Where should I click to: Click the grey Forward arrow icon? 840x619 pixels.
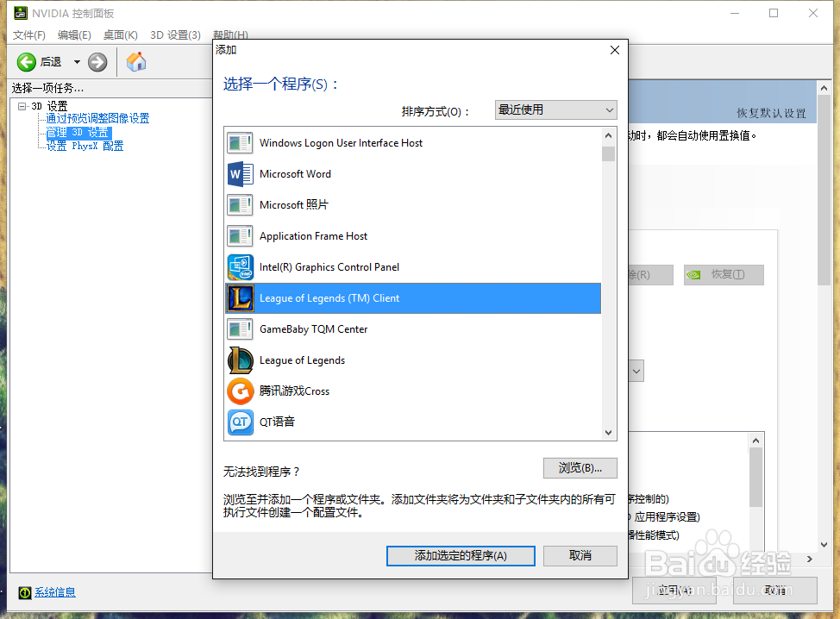click(x=97, y=62)
